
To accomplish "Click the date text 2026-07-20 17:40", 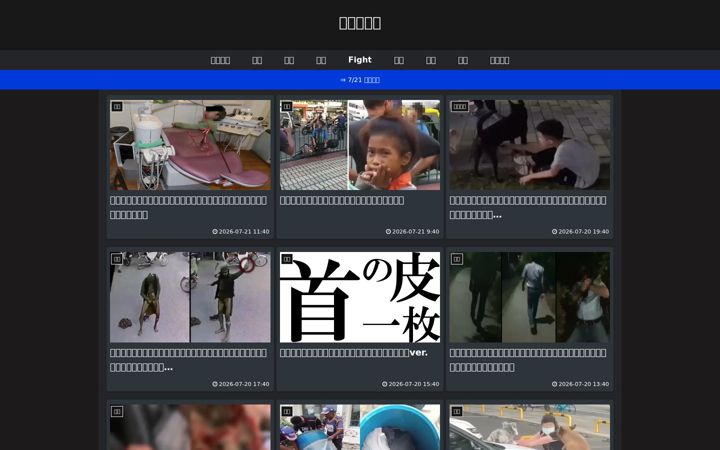I will [244, 384].
